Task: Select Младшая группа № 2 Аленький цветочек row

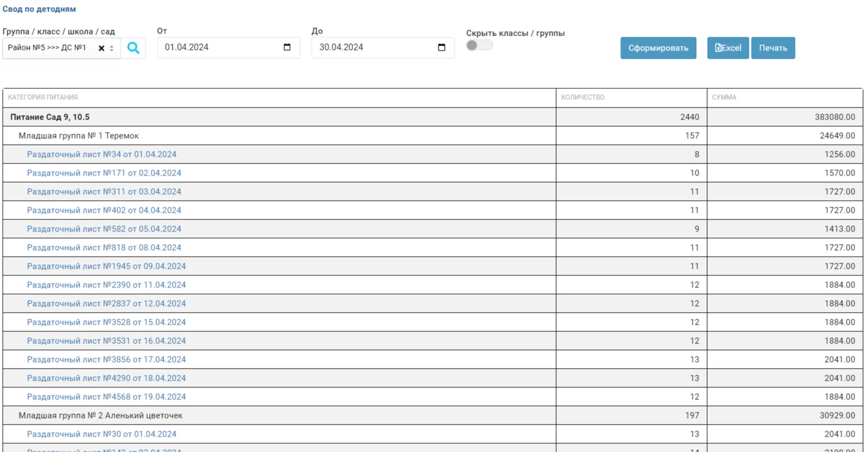Action: pos(433,416)
